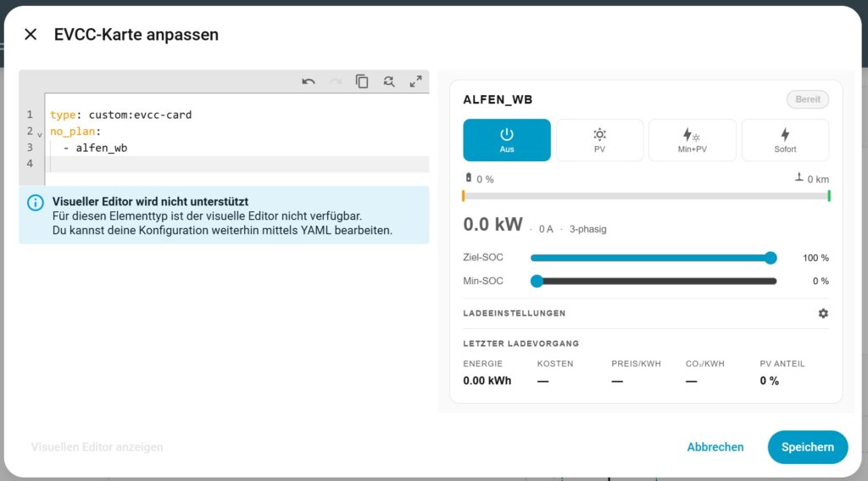The height and width of the screenshot is (481, 868).
Task: Select the Min+PV charging mode
Action: point(692,140)
